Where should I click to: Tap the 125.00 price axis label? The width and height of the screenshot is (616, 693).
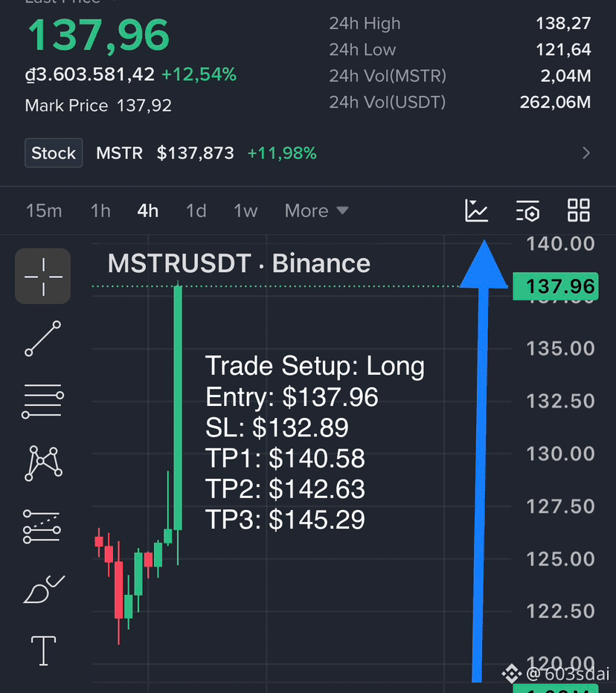coord(560,559)
